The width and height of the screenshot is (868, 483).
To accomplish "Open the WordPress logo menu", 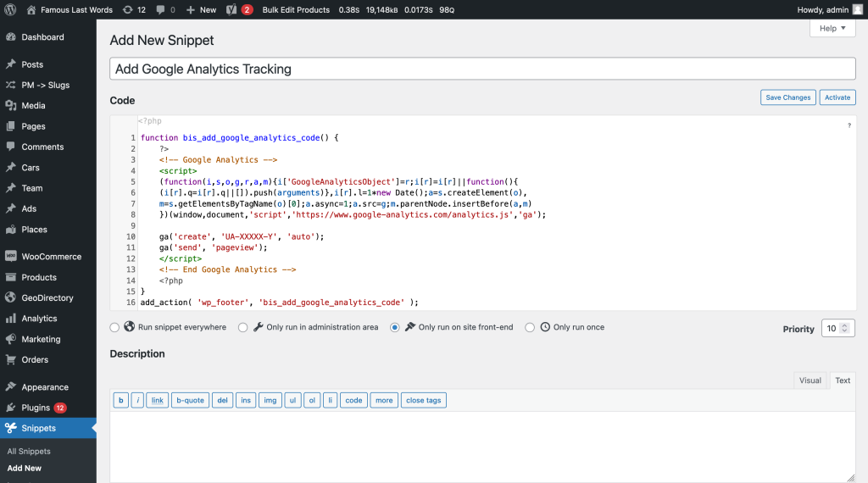I will point(10,9).
